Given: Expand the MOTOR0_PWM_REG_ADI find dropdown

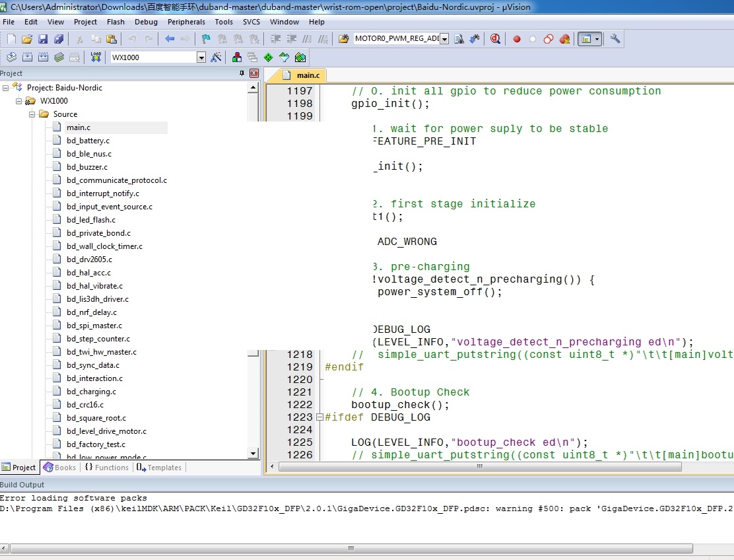Looking at the screenshot, I should [x=444, y=39].
